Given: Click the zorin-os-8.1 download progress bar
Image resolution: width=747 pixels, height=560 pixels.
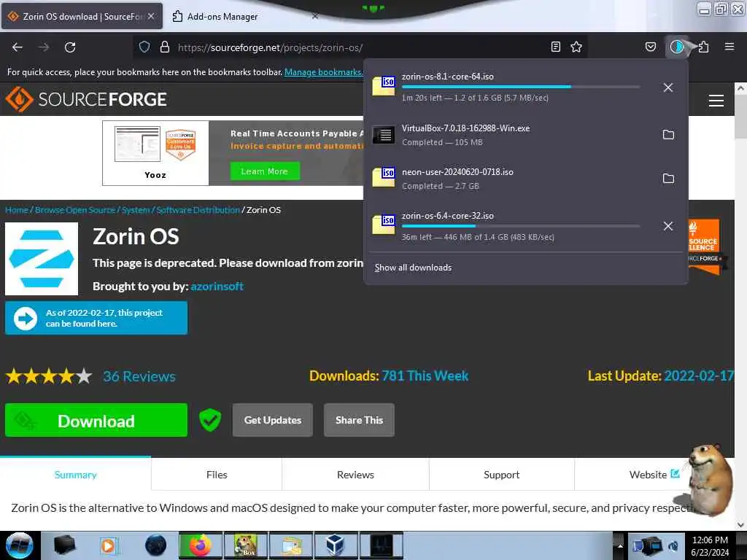Looking at the screenshot, I should click(521, 87).
